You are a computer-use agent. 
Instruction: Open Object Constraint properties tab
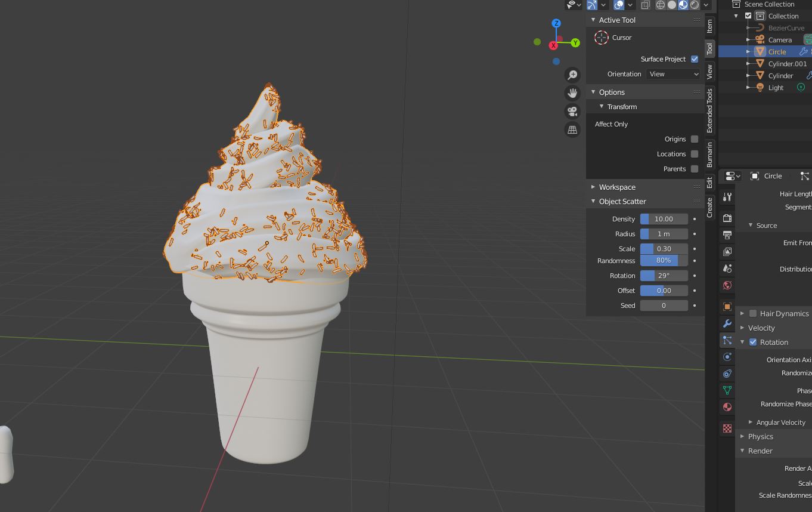(x=727, y=374)
